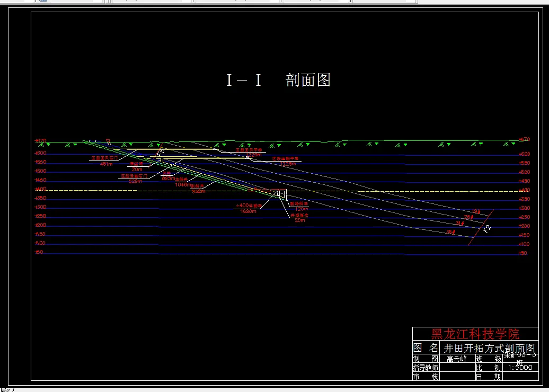Image resolution: width=549 pixels, height=392 pixels.
Task: Select the +400运输巷 label
Action: tap(249, 206)
